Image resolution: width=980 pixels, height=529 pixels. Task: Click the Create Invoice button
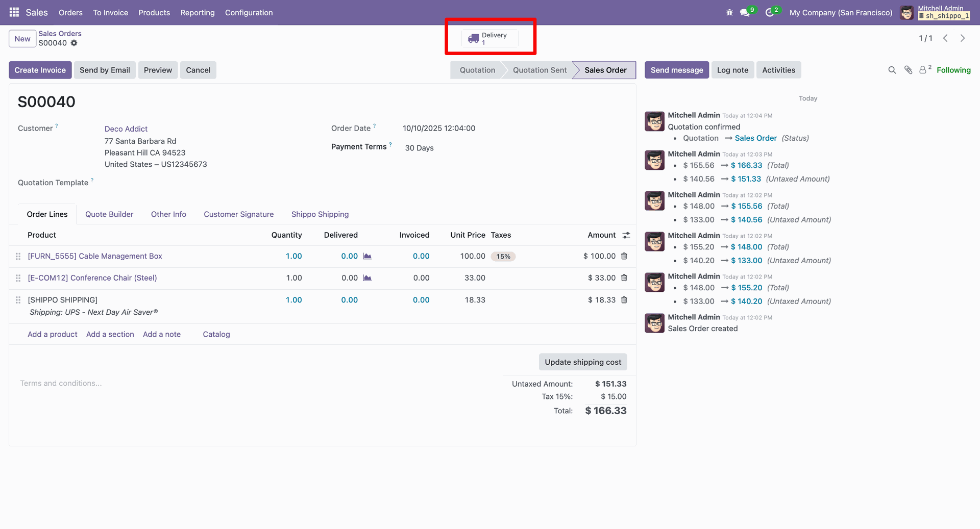tap(40, 70)
